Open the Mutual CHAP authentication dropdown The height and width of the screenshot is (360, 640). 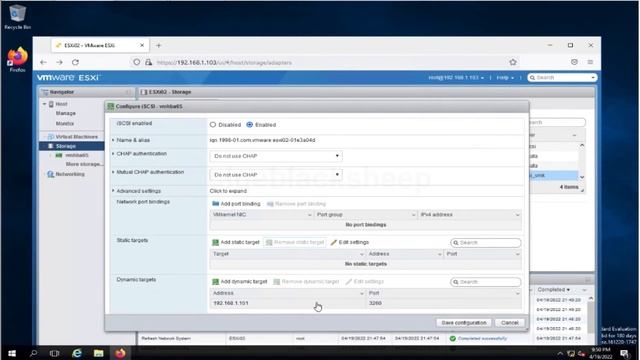276,175
